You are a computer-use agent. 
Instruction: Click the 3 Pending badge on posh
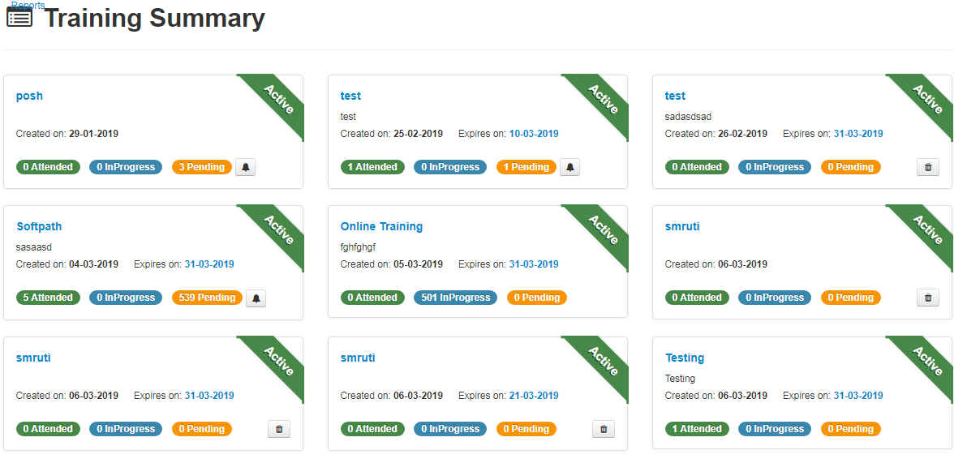point(202,167)
